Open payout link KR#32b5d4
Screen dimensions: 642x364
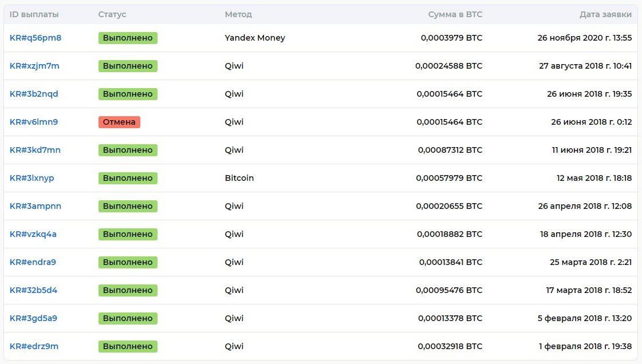click(33, 290)
